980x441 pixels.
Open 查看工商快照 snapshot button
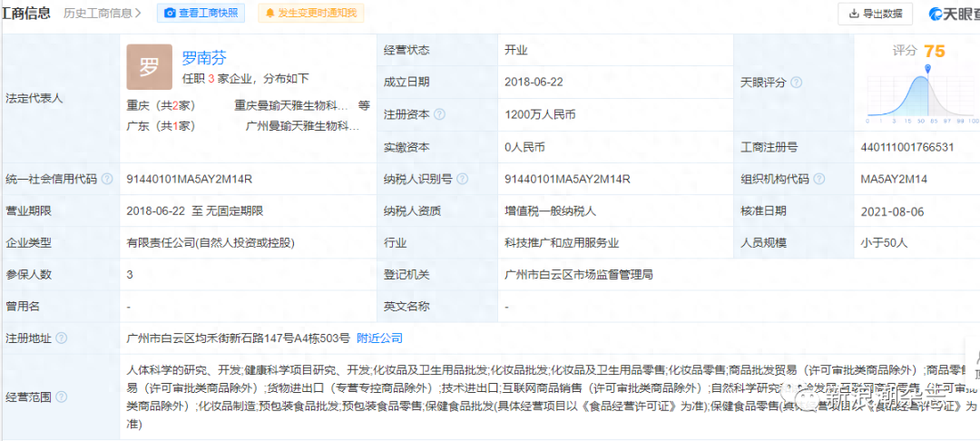(201, 13)
